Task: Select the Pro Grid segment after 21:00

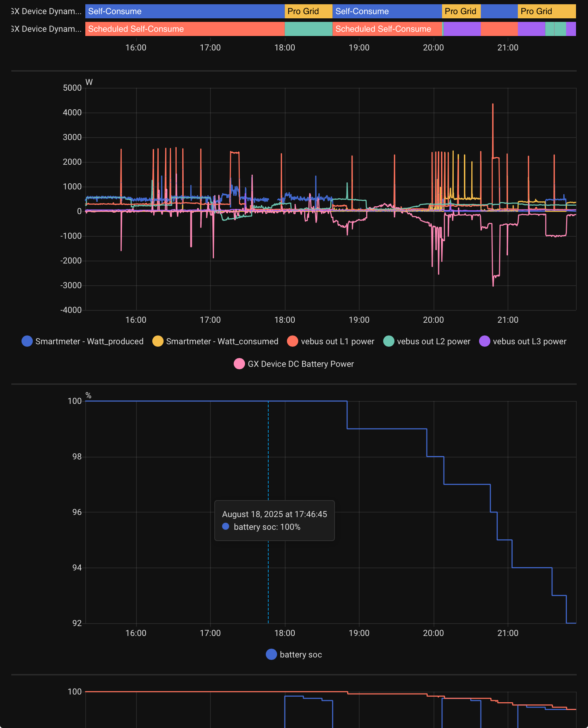Action: click(546, 11)
